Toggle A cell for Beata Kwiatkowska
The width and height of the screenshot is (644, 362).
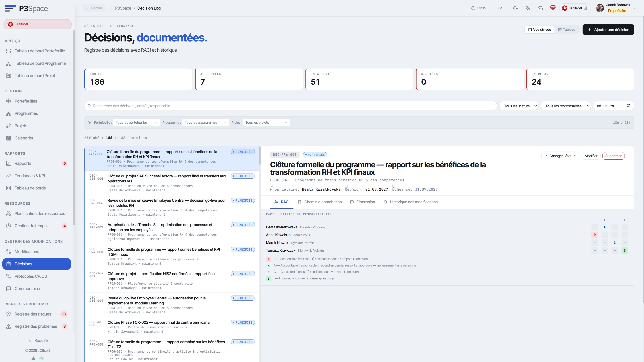[605, 227]
